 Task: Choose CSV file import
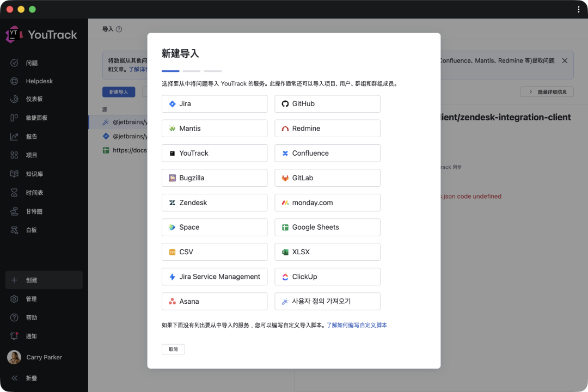coord(215,252)
